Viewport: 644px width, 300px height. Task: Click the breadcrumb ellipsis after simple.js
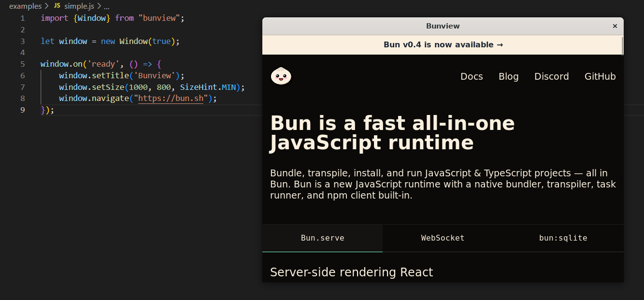pyautogui.click(x=107, y=6)
